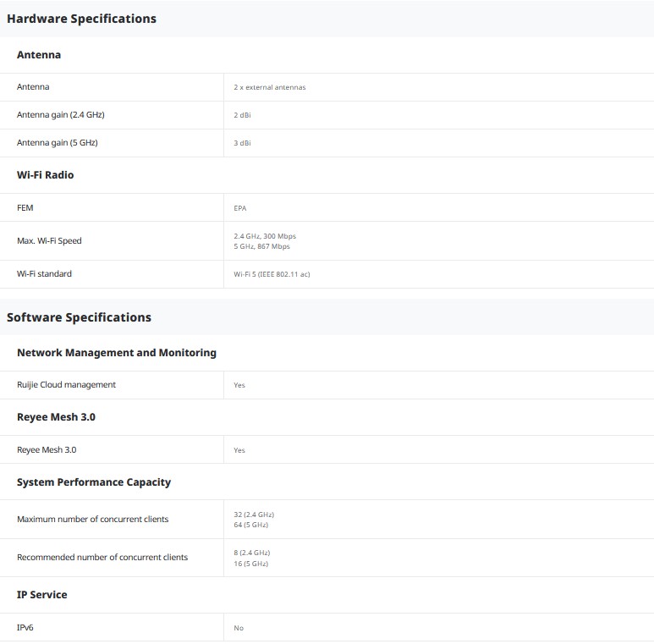Click the Max. Wi-Fi Speed label
654x644 pixels.
pos(49,241)
